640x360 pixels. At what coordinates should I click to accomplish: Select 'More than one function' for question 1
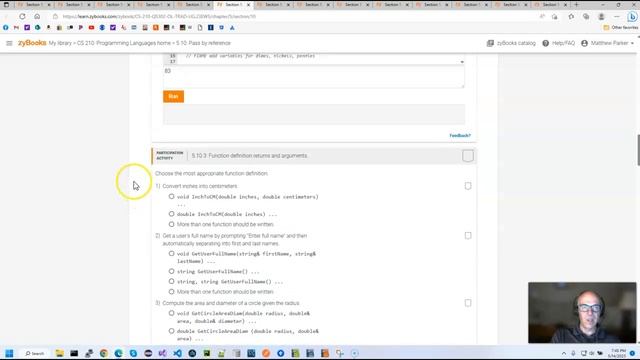(171, 224)
